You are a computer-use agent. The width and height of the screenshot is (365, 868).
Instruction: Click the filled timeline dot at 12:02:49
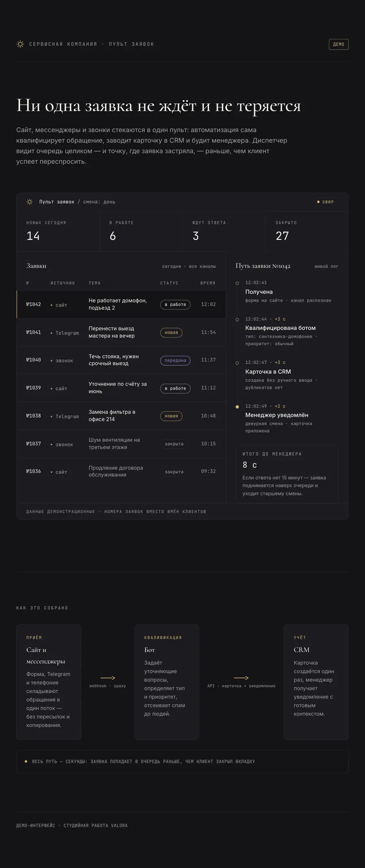tap(237, 406)
